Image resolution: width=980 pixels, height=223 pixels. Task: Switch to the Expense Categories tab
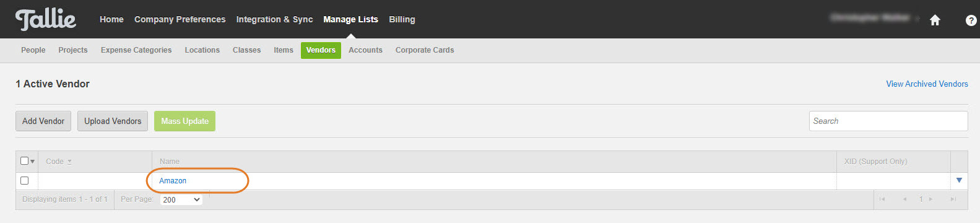(136, 50)
